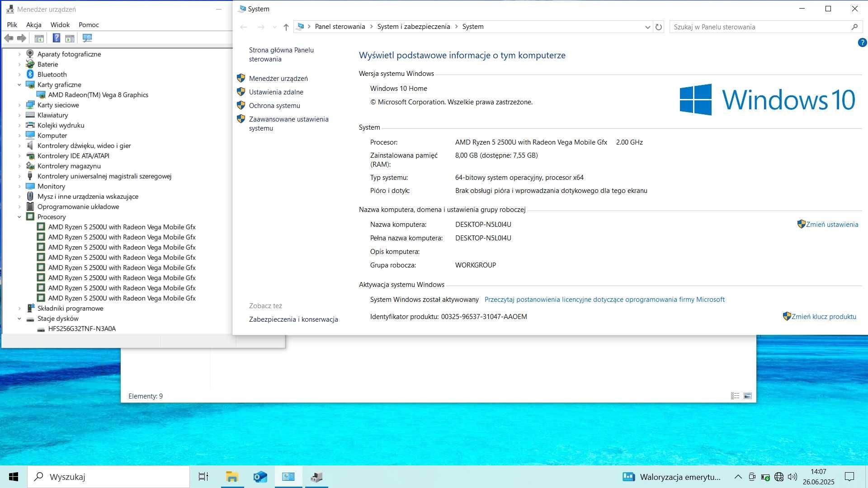Collapse the Procesory node
Image resolution: width=868 pixels, height=488 pixels.
(19, 217)
